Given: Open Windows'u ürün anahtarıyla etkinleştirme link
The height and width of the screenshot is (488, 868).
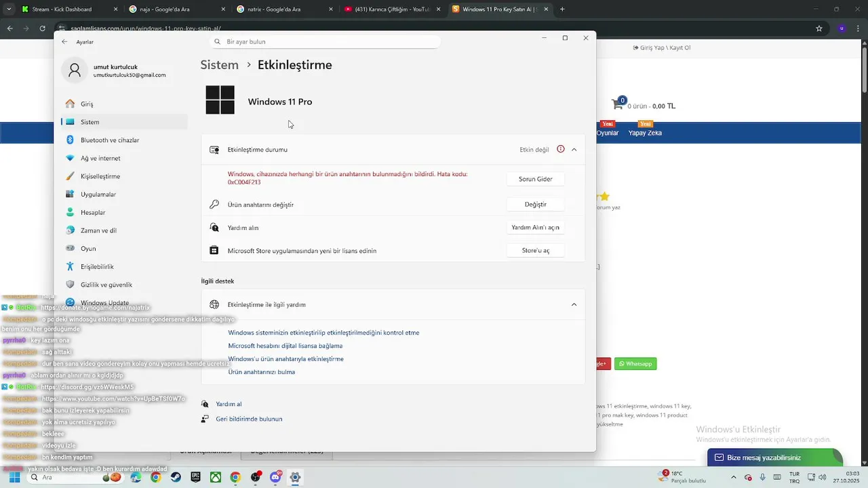Looking at the screenshot, I should click(x=285, y=359).
